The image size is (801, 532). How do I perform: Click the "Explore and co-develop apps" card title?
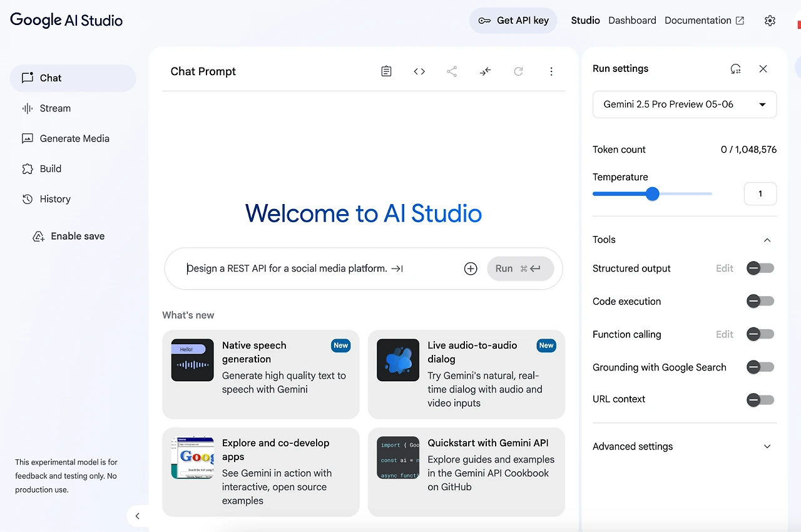(x=275, y=450)
